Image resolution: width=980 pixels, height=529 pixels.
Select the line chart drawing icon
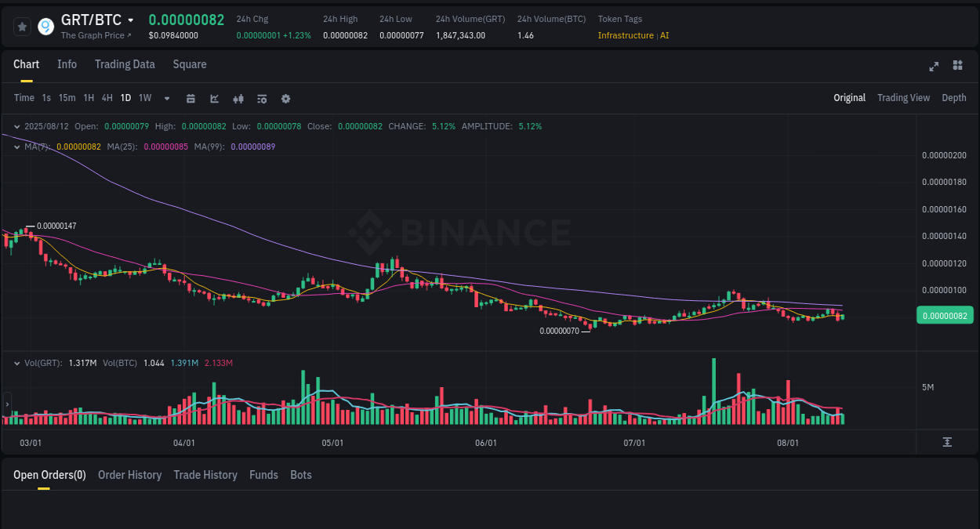pyautogui.click(x=213, y=98)
